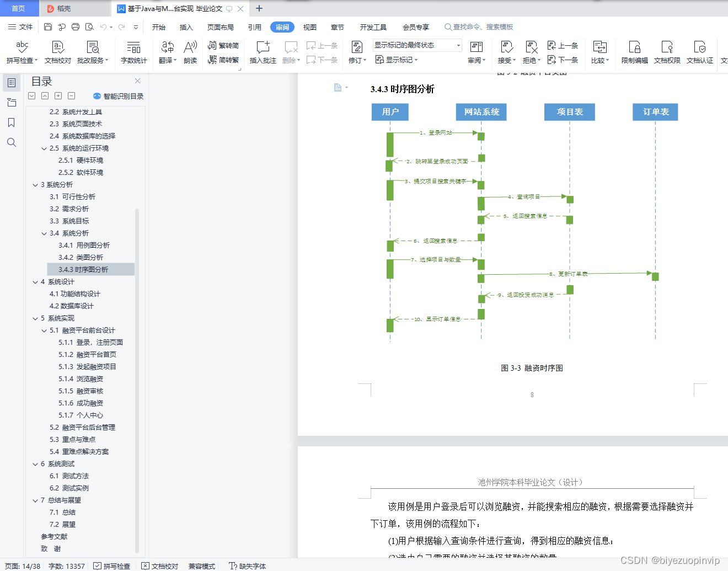Open 文档认证 document certification

[700, 52]
